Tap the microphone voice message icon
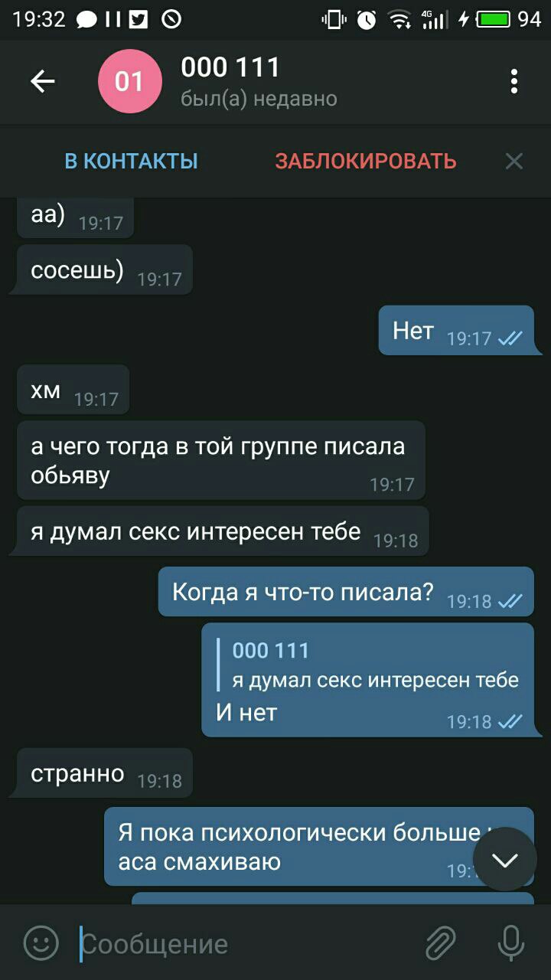The image size is (551, 980). click(x=510, y=943)
